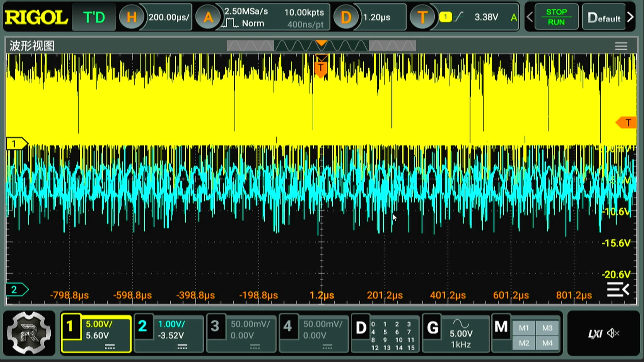
Task: Enable channel 4 display
Action: [288, 326]
